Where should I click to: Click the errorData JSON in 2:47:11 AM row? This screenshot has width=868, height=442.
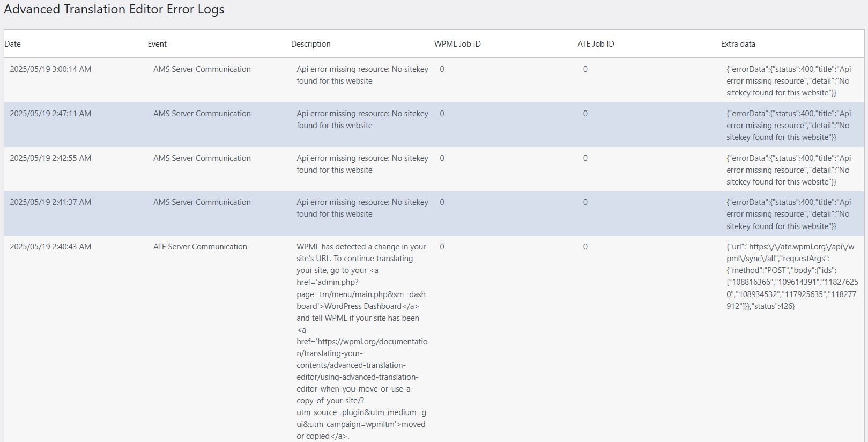click(789, 126)
